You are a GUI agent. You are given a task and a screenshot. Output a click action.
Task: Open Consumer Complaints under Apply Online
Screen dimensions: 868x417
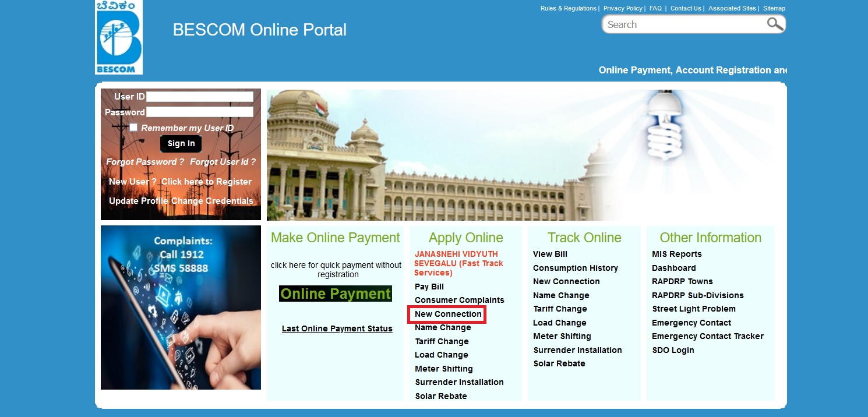point(460,300)
